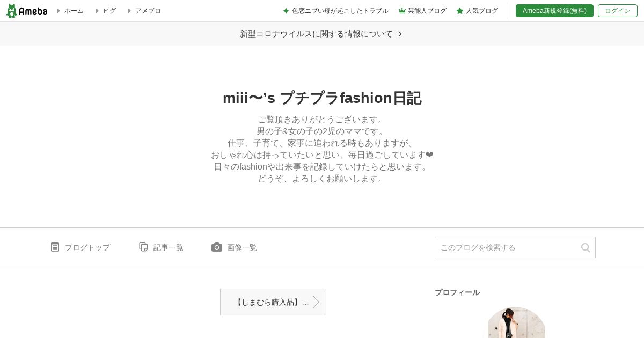The image size is (644, 338).
Task: Click the 記事一覧 copy-pages icon
Action: (x=143, y=247)
